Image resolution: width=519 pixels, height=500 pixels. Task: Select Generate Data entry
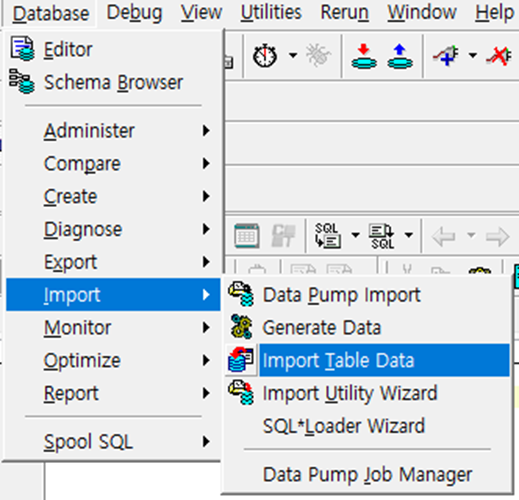click(367, 327)
